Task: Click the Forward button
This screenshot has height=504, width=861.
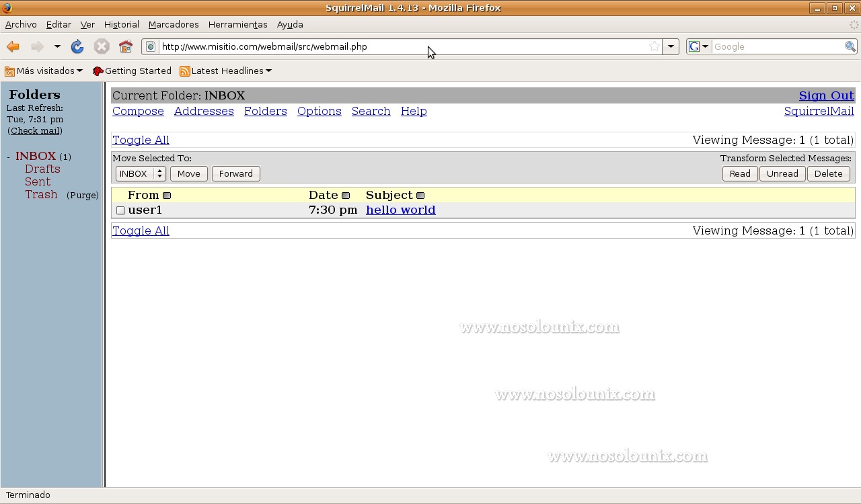Action: click(235, 173)
